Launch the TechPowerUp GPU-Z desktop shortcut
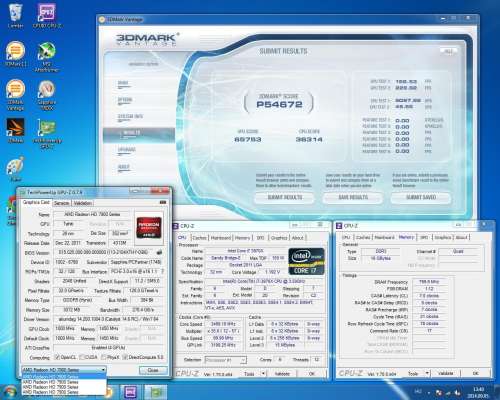This screenshot has width=500, height=400. (x=47, y=134)
